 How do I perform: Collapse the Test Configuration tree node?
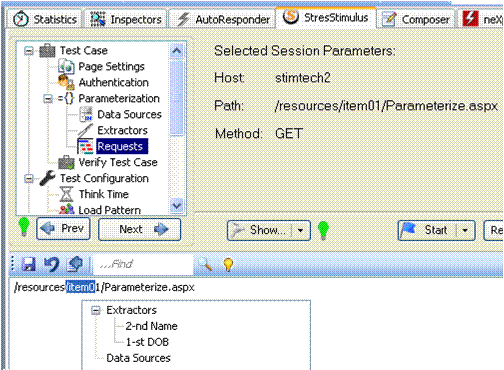29,179
